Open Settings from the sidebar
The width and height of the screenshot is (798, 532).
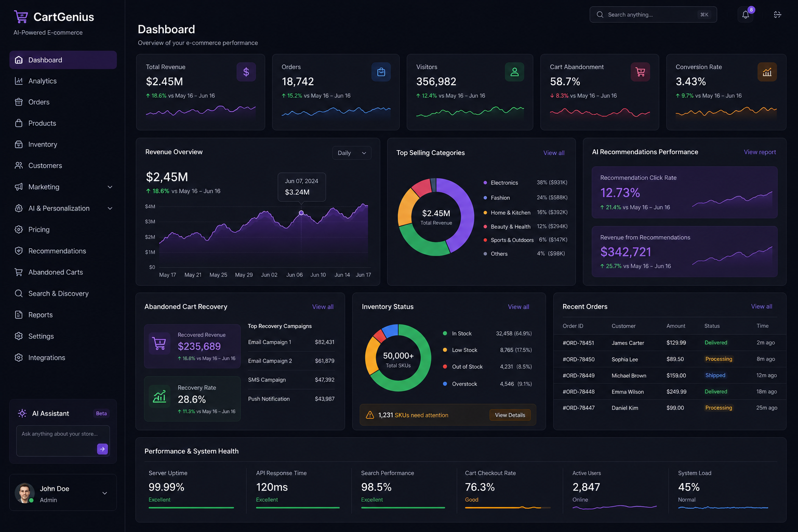point(63,336)
